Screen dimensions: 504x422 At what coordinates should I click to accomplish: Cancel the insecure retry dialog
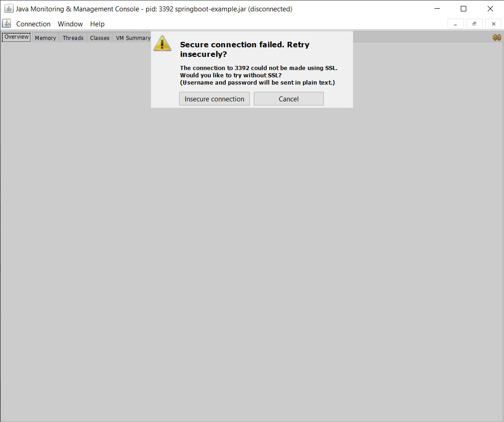289,99
